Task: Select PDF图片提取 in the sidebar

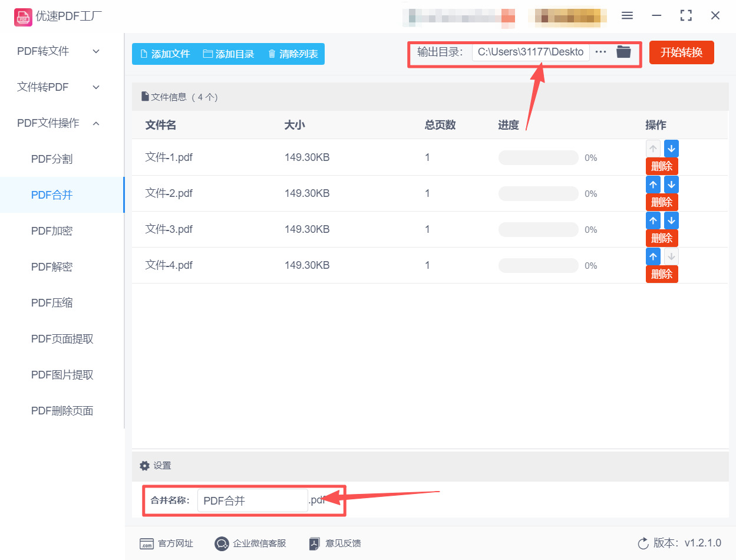Action: tap(62, 375)
